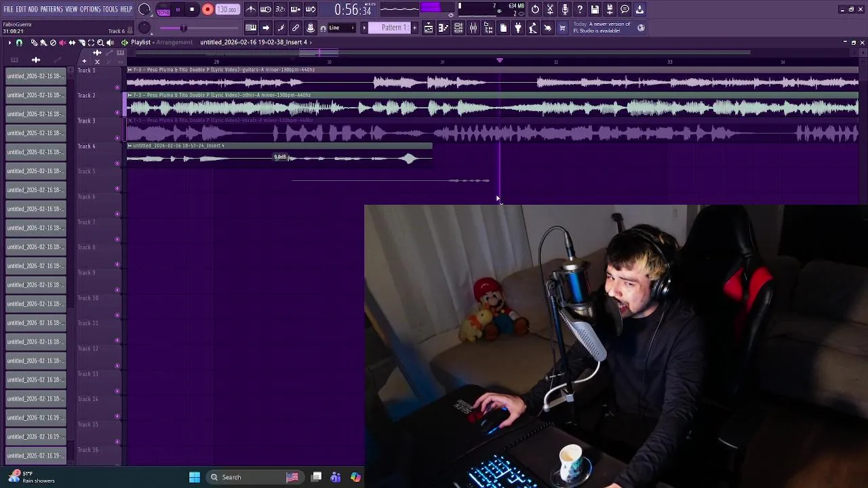868x488 pixels.
Task: Open the Playlist options arrow menu
Action: point(9,43)
